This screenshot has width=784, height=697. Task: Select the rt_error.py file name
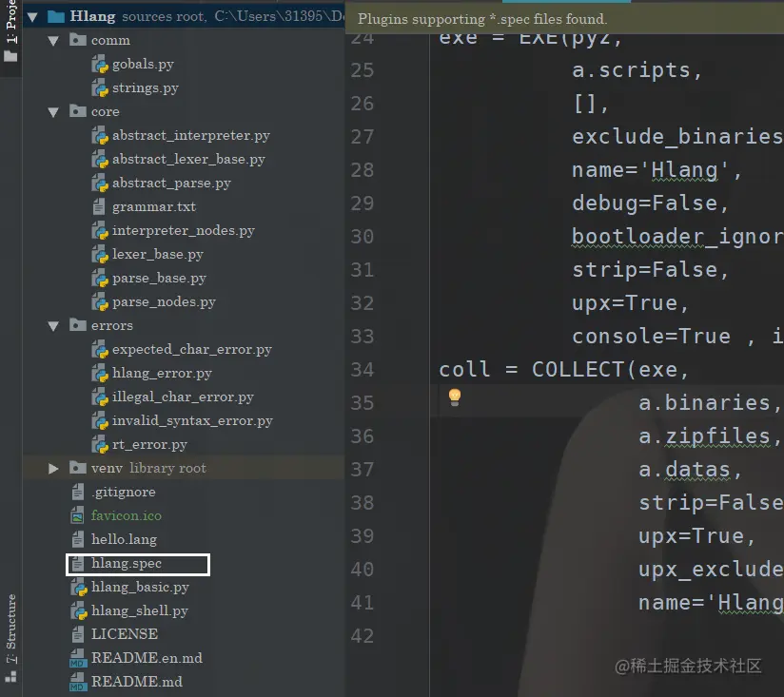pos(149,445)
